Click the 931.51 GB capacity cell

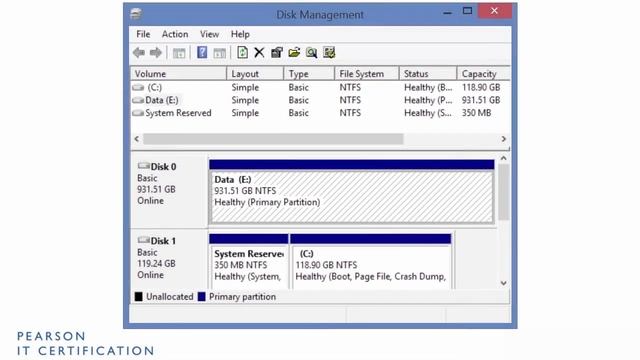481,100
